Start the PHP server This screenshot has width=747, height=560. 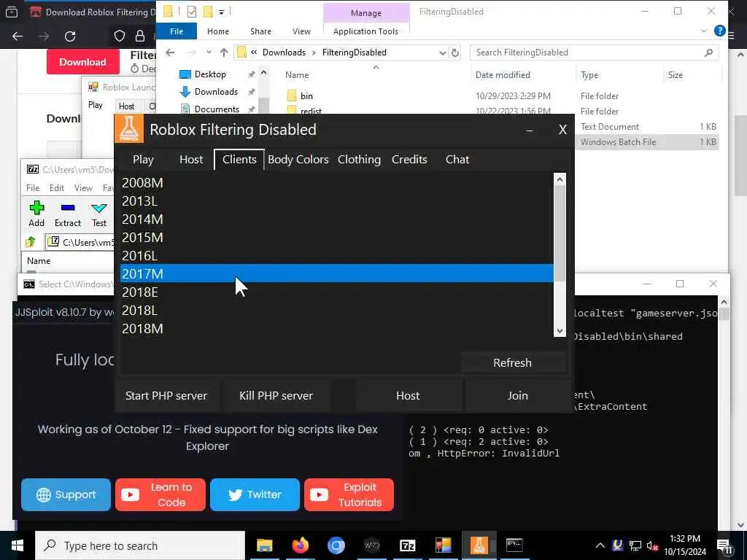coord(166,396)
